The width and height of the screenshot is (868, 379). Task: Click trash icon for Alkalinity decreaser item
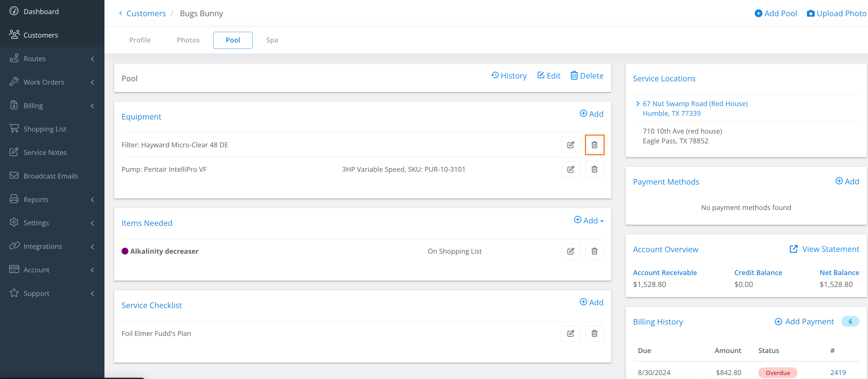click(x=594, y=251)
